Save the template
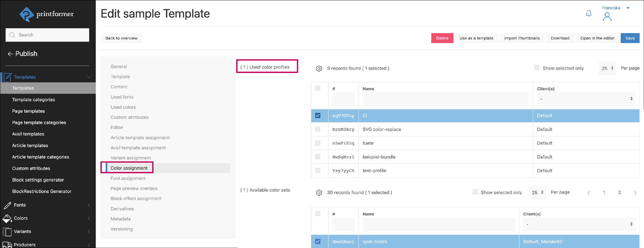This screenshot has width=644, height=248. [x=630, y=38]
